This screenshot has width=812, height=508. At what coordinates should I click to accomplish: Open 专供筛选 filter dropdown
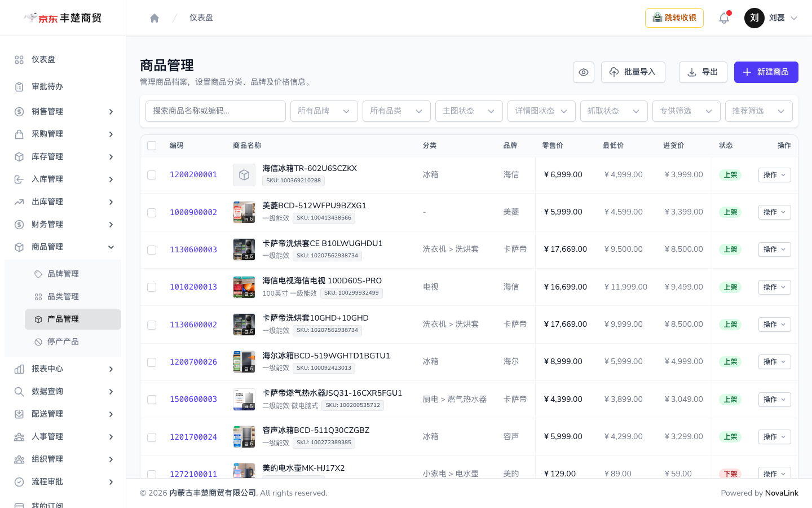(x=686, y=111)
